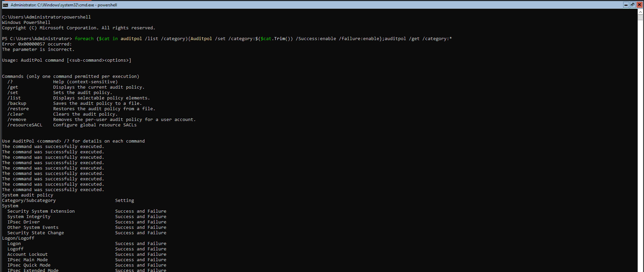Screen dimensions: 644x272
Task: Click the "PS C:\Users\Administrator>" prompt
Action: (x=37, y=39)
